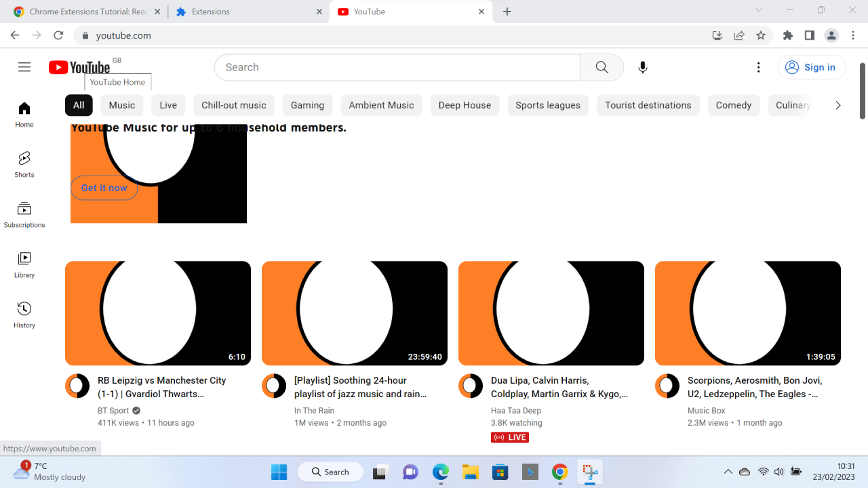
Task: Go to Home in the sidebar
Action: pyautogui.click(x=24, y=115)
